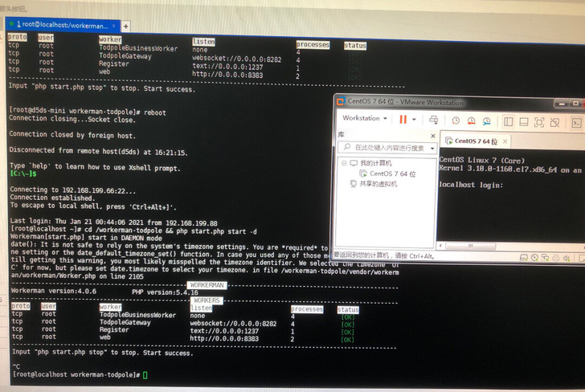Open snapshot manager with the blue wrench clock icon
The height and width of the screenshot is (392, 585).
click(486, 121)
